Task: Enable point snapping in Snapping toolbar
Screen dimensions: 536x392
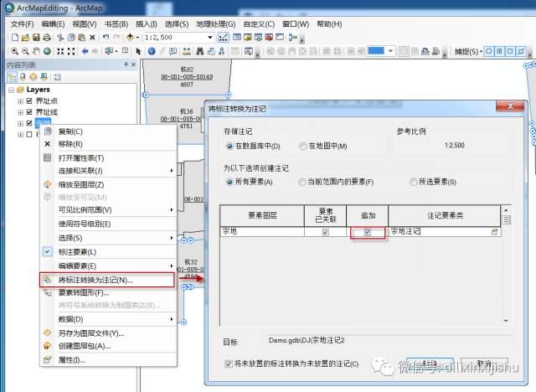Action: [x=489, y=52]
